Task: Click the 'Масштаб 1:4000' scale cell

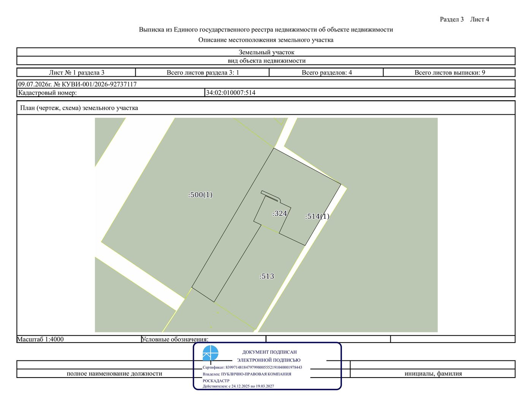Action: click(79, 339)
